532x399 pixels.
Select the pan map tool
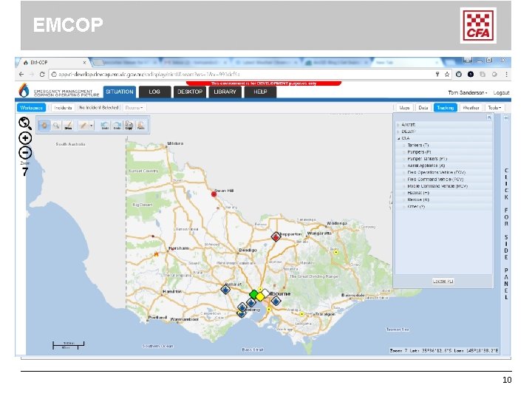coord(44,126)
